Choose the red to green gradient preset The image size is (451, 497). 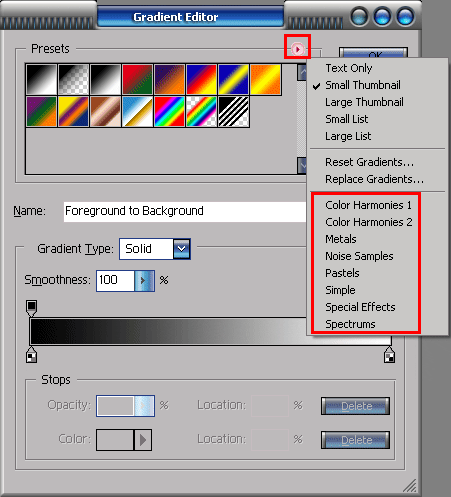(137, 79)
